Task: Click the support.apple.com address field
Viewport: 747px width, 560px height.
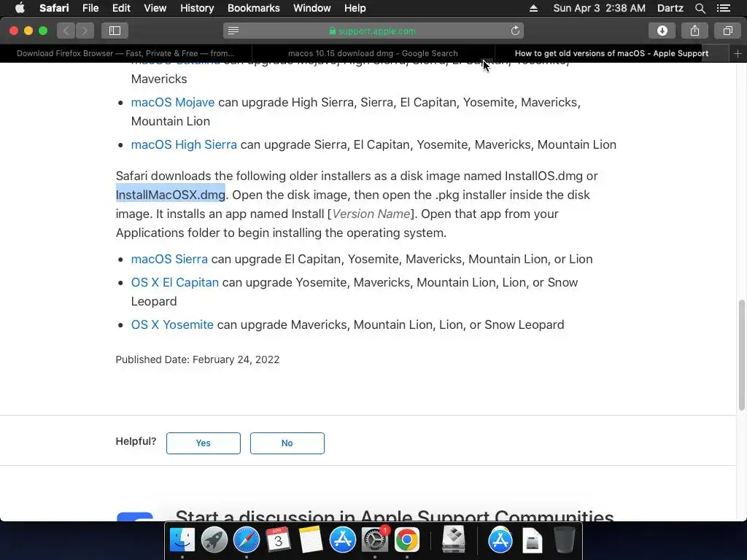Action: click(373, 31)
